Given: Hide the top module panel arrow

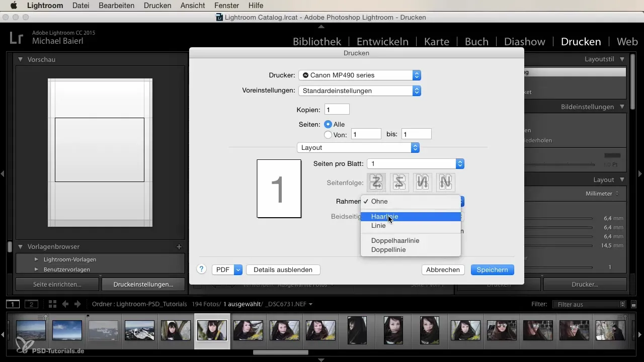Looking at the screenshot, I should point(322,26).
